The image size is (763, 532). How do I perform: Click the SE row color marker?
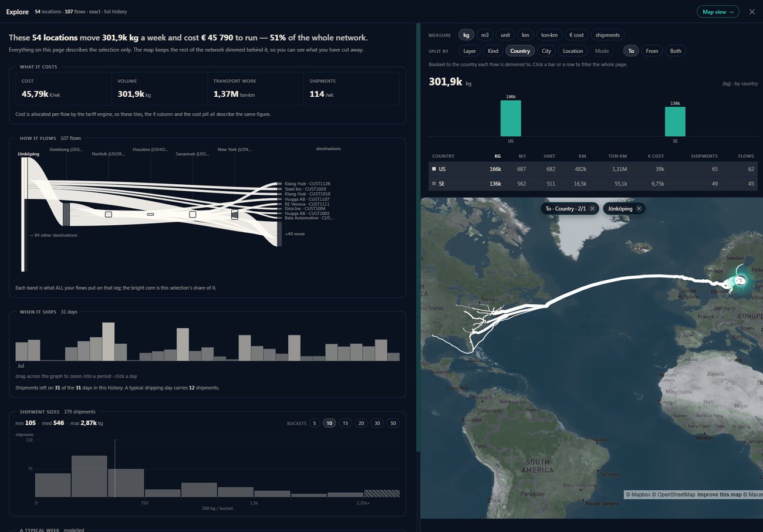coord(434,184)
